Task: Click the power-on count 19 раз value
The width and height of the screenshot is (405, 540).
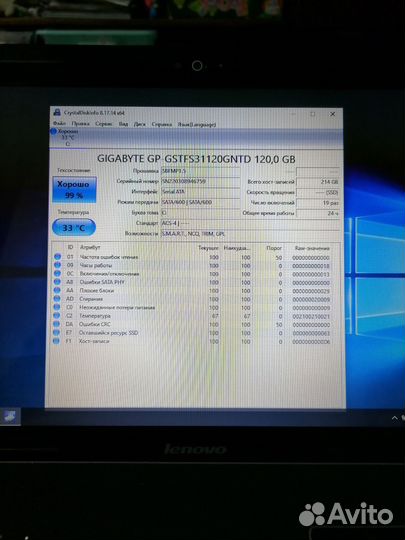Action: point(318,203)
